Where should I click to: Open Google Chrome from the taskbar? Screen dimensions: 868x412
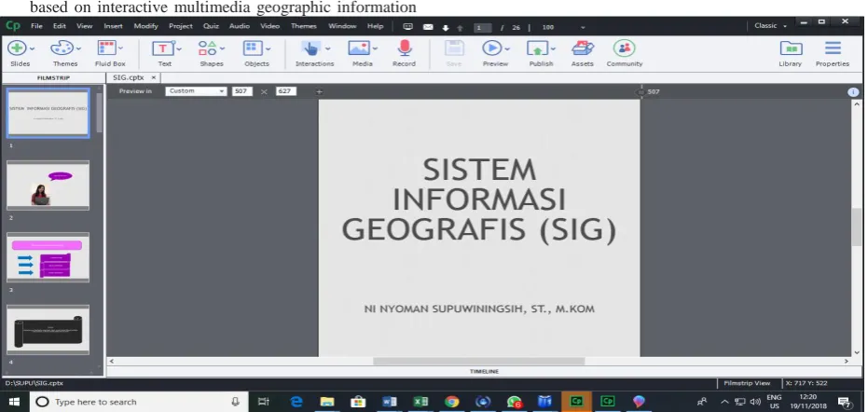(x=452, y=402)
